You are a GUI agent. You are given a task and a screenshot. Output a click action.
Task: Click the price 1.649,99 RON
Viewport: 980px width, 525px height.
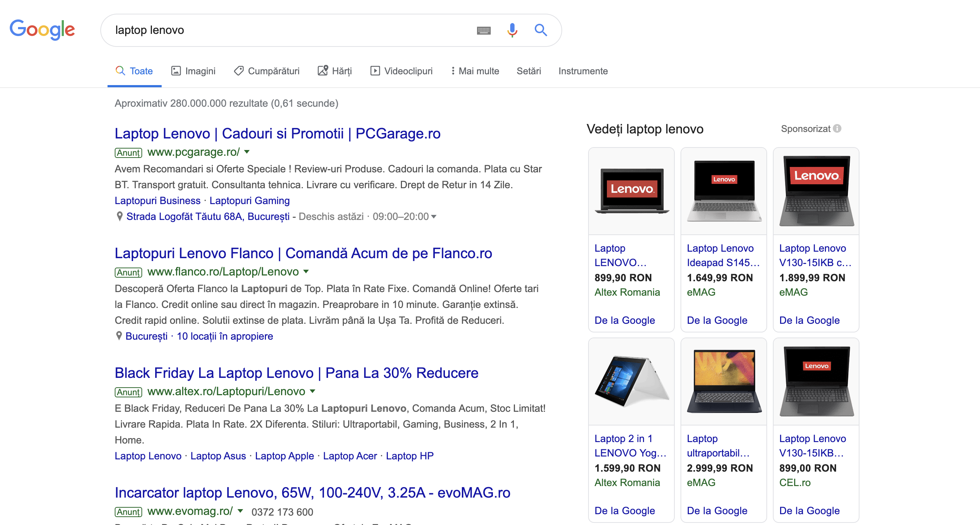(720, 278)
